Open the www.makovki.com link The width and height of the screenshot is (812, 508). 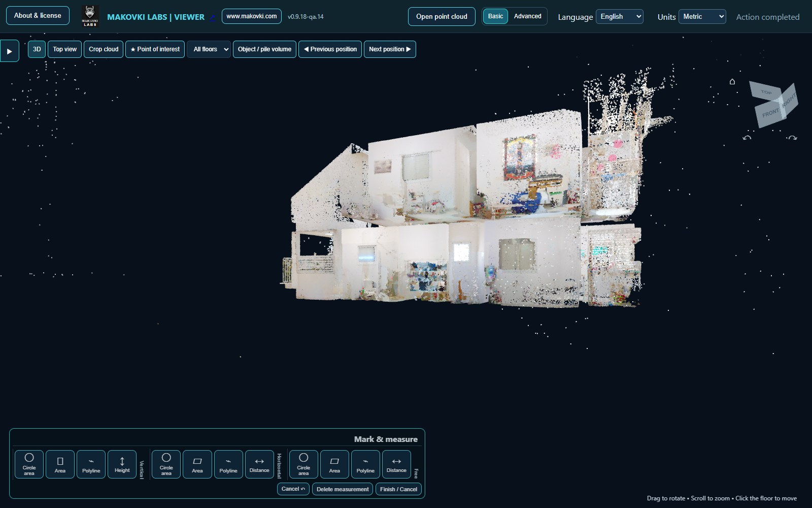pos(252,16)
